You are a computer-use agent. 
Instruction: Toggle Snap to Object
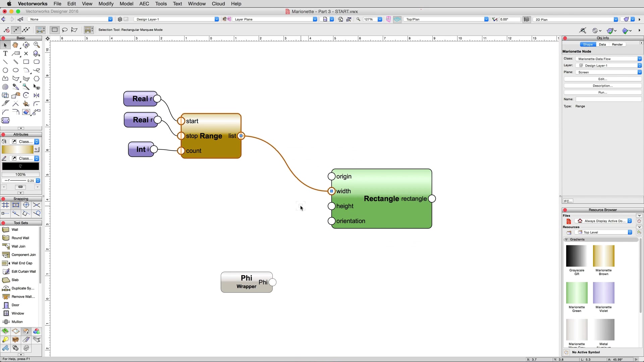pyautogui.click(x=16, y=205)
